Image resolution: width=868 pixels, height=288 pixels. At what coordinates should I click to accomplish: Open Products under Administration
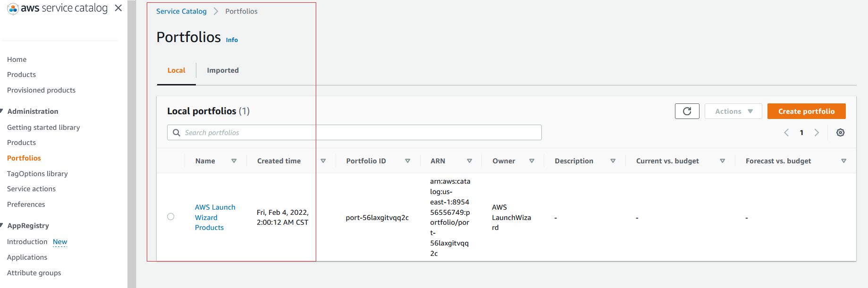click(21, 143)
